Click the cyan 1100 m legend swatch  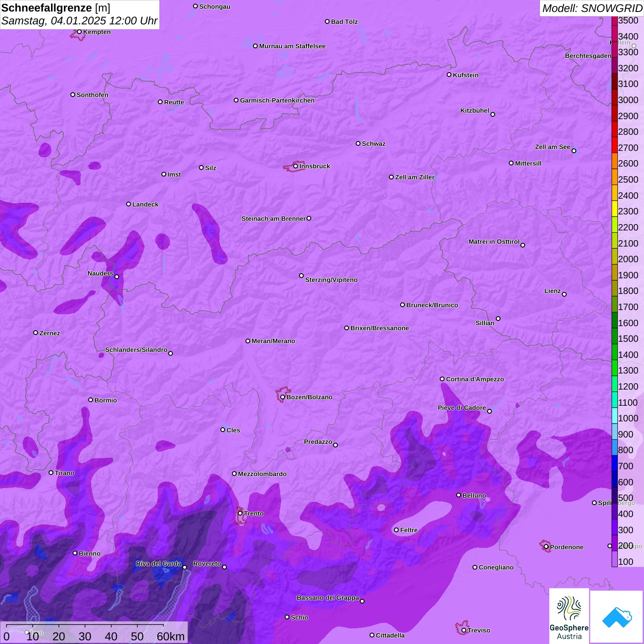click(615, 400)
